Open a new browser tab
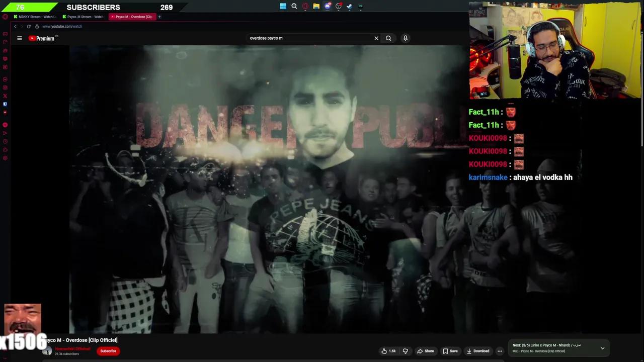644x362 pixels. coord(159,17)
